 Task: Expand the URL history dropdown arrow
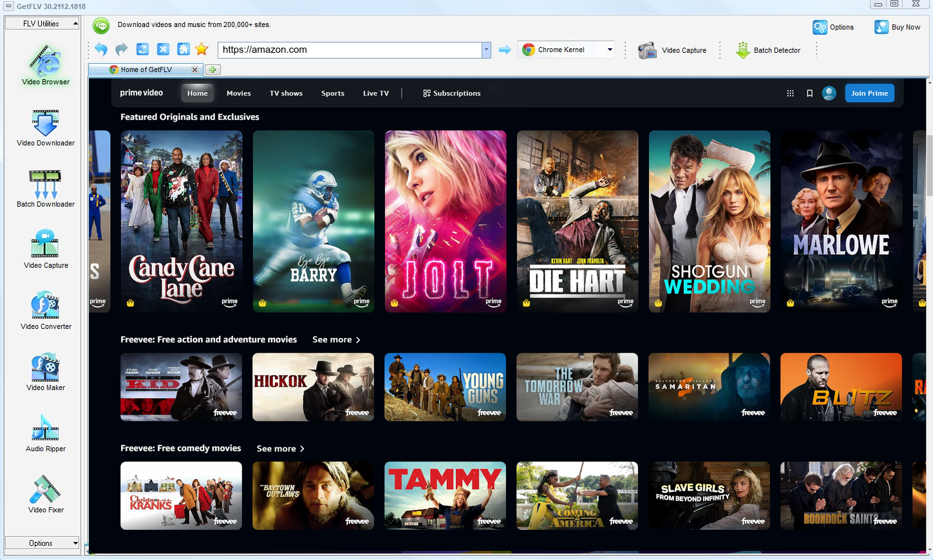(x=486, y=50)
